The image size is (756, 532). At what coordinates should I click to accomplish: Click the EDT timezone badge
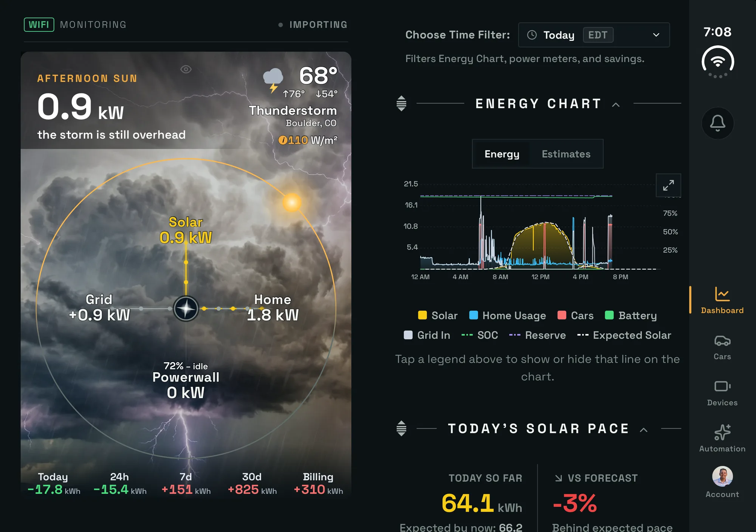(x=598, y=35)
